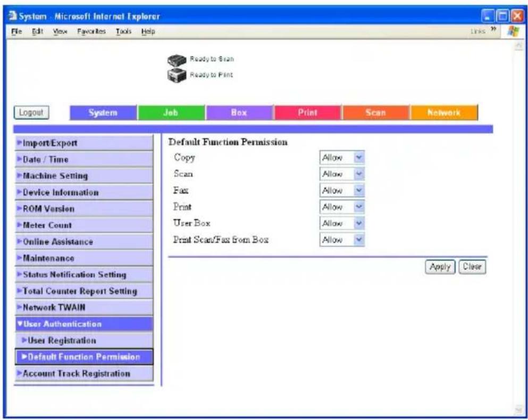Click the Clear button

pos(472,267)
